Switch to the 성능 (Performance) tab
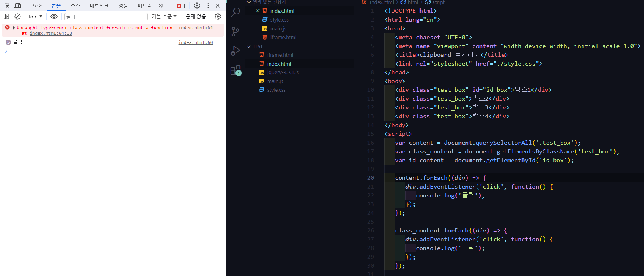Viewport: 644px width, 276px height. click(123, 6)
